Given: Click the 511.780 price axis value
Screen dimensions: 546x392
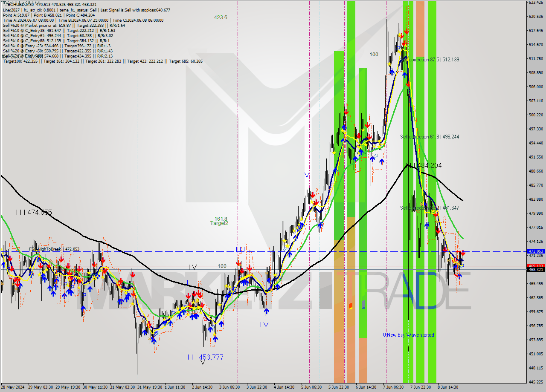Looking at the screenshot, I should click(x=536, y=59).
